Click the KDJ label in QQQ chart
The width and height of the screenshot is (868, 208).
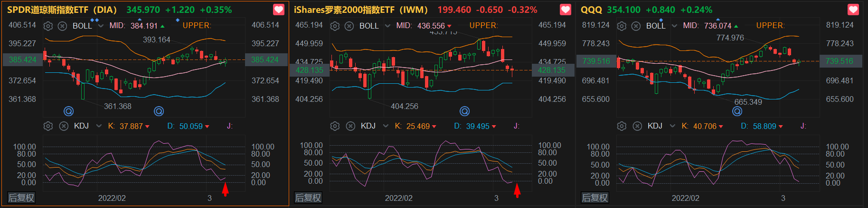(655, 126)
